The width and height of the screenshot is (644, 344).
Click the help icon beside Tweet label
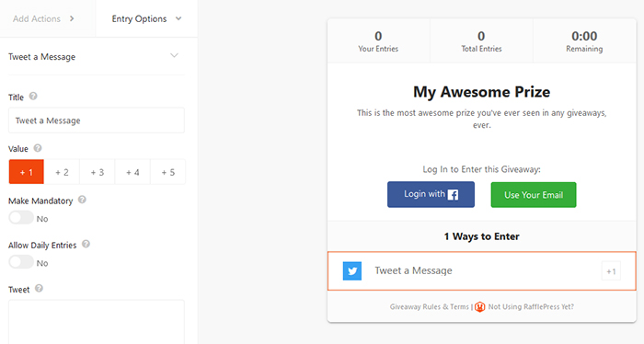point(39,288)
